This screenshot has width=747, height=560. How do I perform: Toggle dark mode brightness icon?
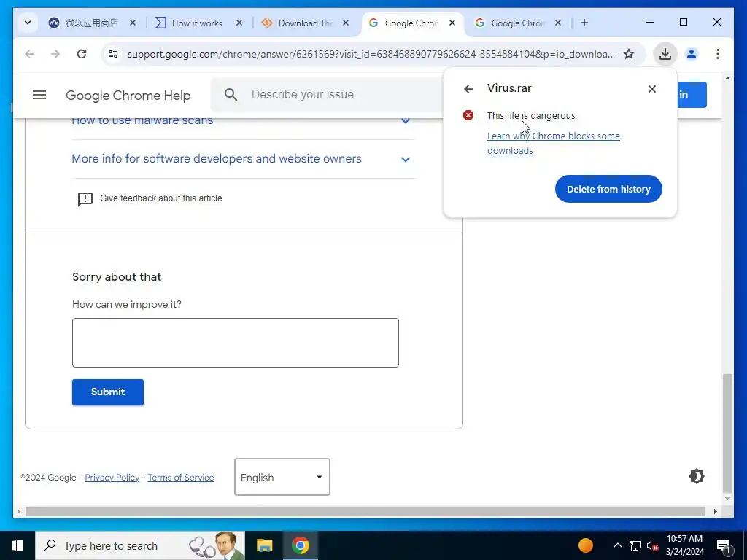pyautogui.click(x=696, y=476)
